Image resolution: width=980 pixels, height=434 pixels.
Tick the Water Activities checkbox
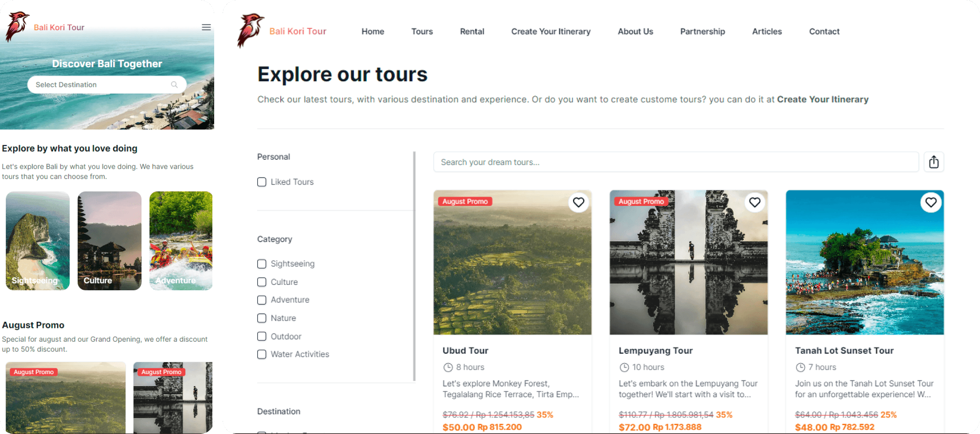pos(262,354)
